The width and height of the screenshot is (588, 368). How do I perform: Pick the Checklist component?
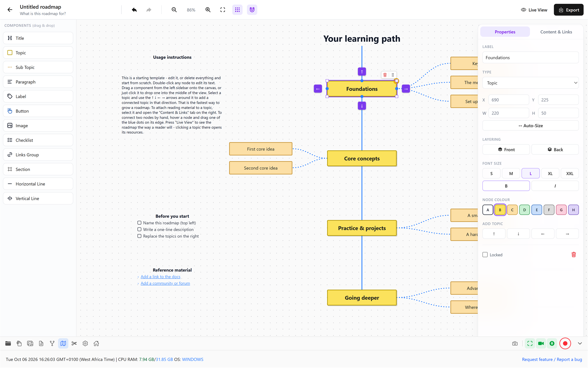coord(38,140)
